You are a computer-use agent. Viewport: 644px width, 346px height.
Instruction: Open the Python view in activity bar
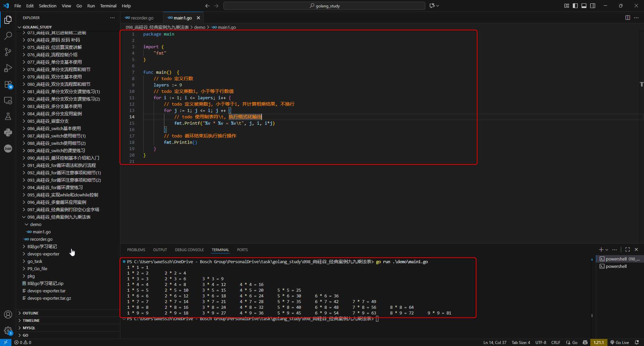click(x=8, y=132)
